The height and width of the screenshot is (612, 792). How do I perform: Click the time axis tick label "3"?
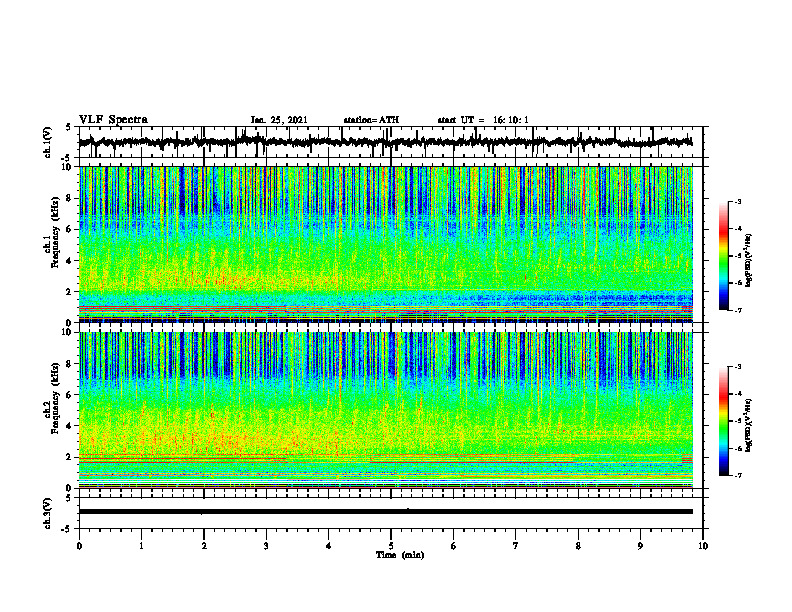tap(266, 546)
